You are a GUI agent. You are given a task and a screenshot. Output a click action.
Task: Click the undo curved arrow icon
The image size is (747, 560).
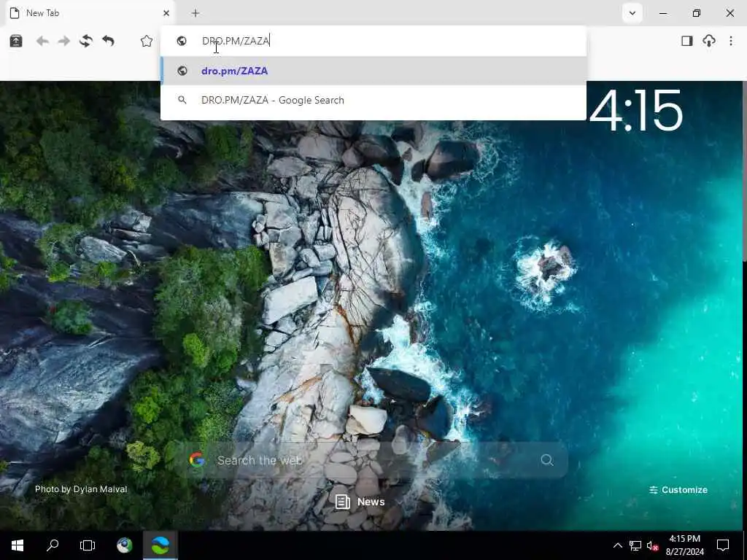click(x=108, y=41)
